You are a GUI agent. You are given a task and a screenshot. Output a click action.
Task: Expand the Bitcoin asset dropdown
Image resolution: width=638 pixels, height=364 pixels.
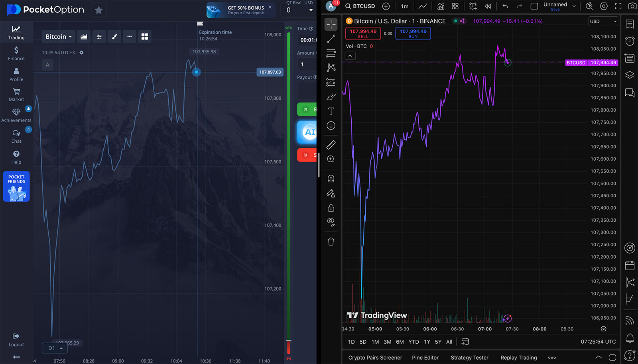click(59, 37)
